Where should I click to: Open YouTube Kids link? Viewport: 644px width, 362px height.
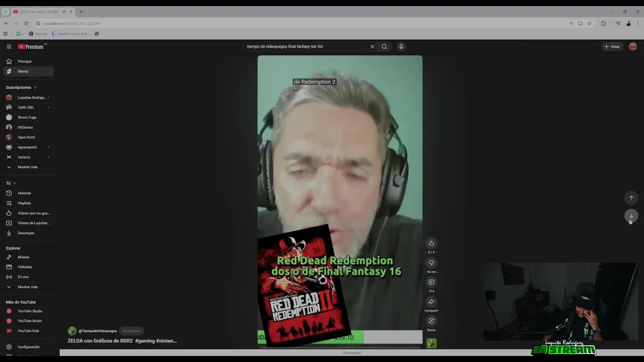(28, 331)
